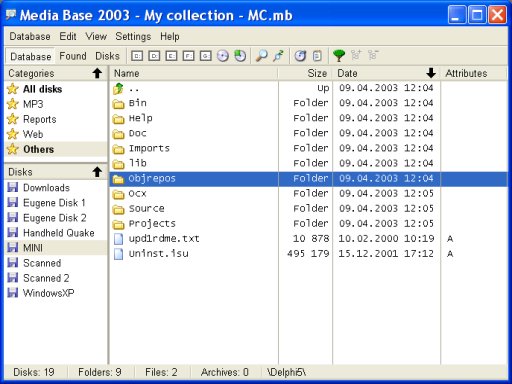Click the 'Folders: 9' status bar entry
This screenshot has height=384, width=512.
(x=100, y=372)
